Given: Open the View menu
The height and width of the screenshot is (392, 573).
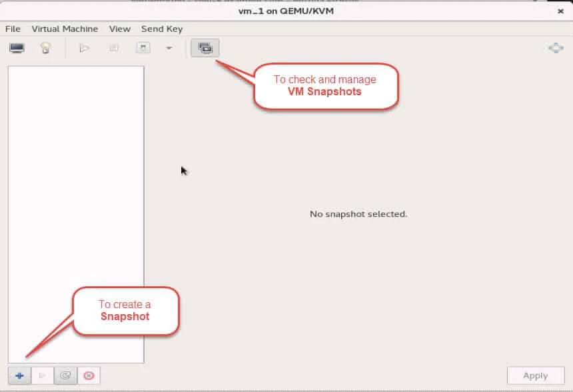Looking at the screenshot, I should coord(119,29).
